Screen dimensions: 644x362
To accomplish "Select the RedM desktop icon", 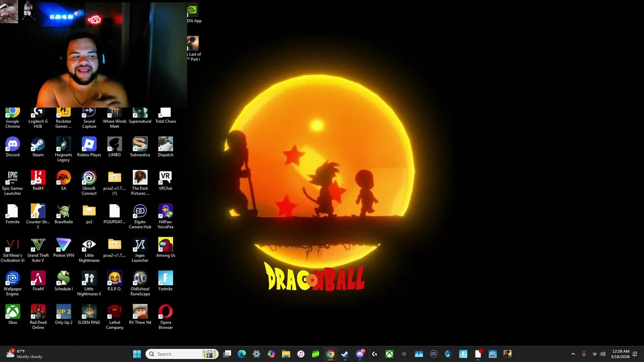I will tap(38, 180).
